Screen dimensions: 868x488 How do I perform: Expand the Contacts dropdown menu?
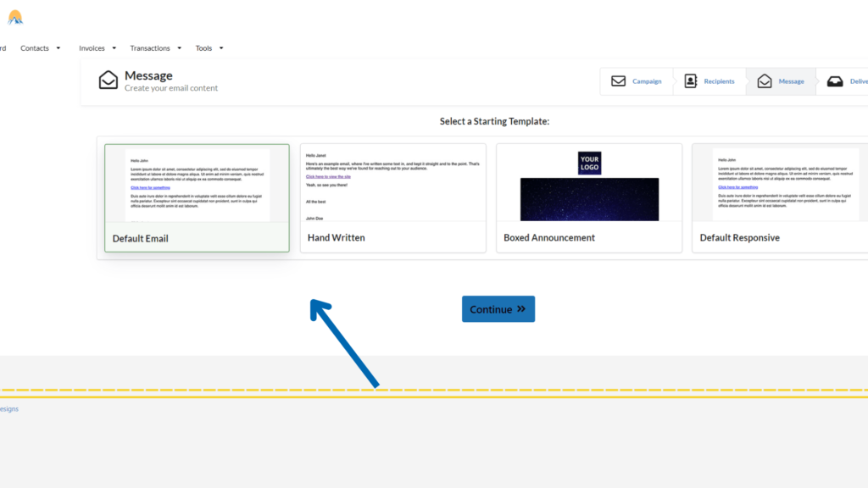40,48
